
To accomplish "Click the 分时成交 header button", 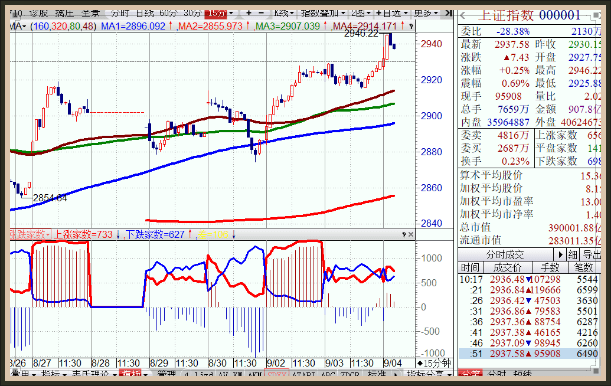I will (x=505, y=255).
